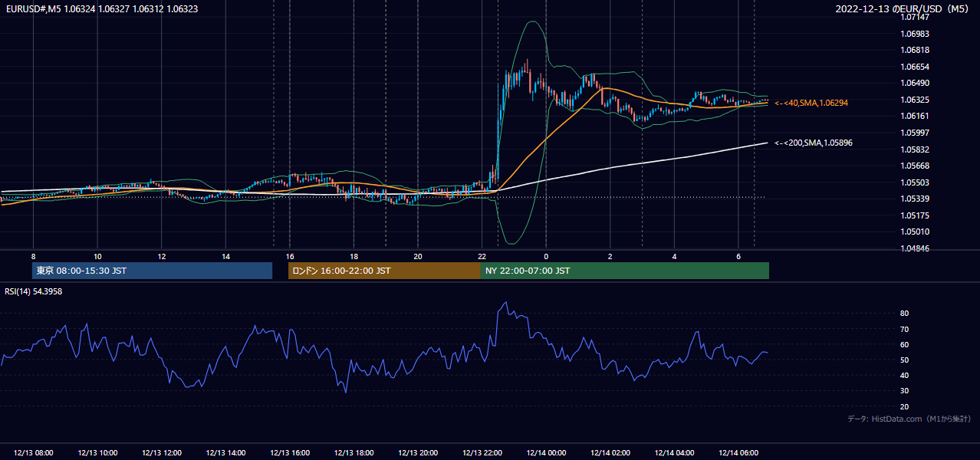Click the RSI(14) 54.3958 indicator label
The height and width of the screenshot is (460, 980).
(x=34, y=291)
